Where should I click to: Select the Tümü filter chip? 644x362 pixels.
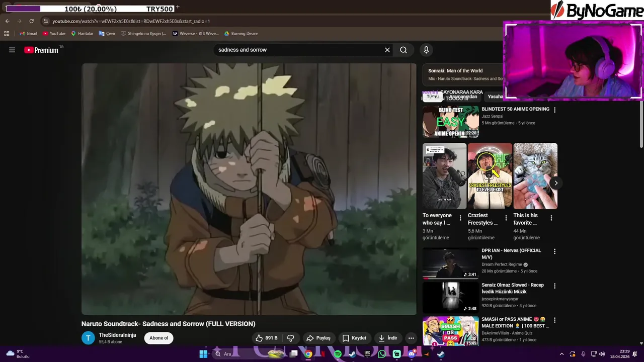(x=433, y=97)
